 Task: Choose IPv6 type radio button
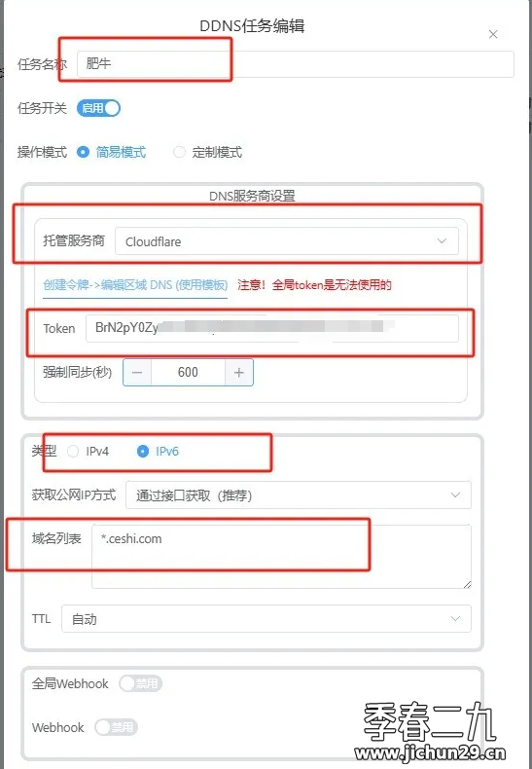tap(143, 452)
